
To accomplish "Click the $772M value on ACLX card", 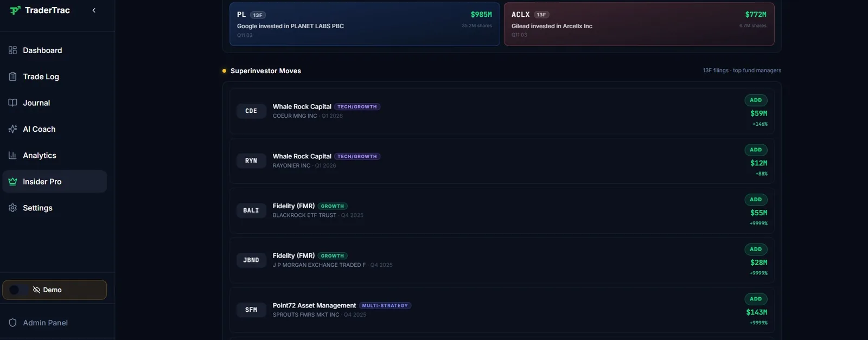I will tap(756, 15).
